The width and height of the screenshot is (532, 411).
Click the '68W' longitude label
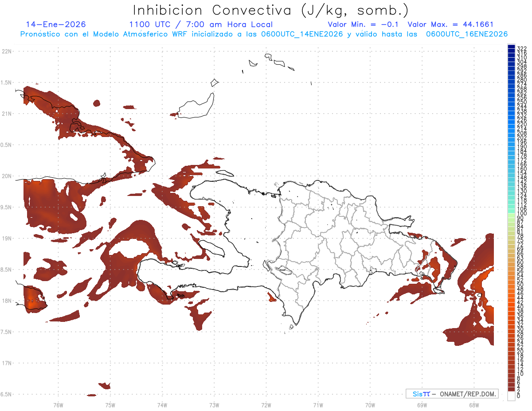[473, 405]
